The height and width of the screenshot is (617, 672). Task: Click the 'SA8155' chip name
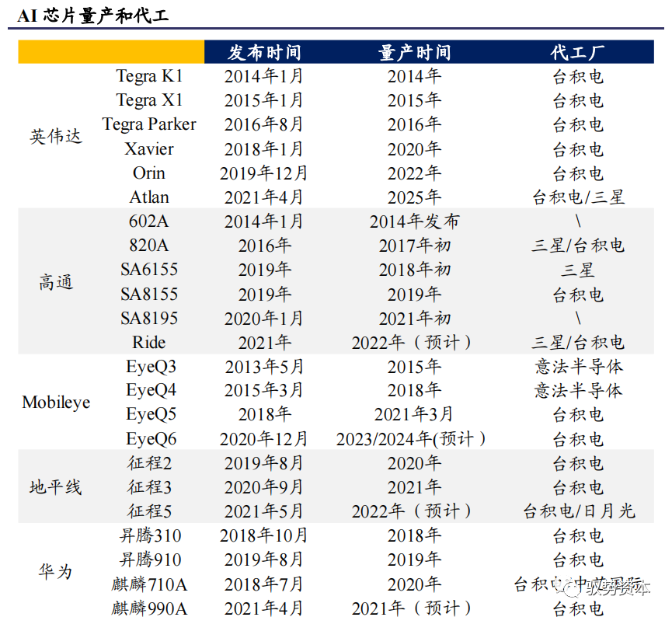(x=149, y=295)
